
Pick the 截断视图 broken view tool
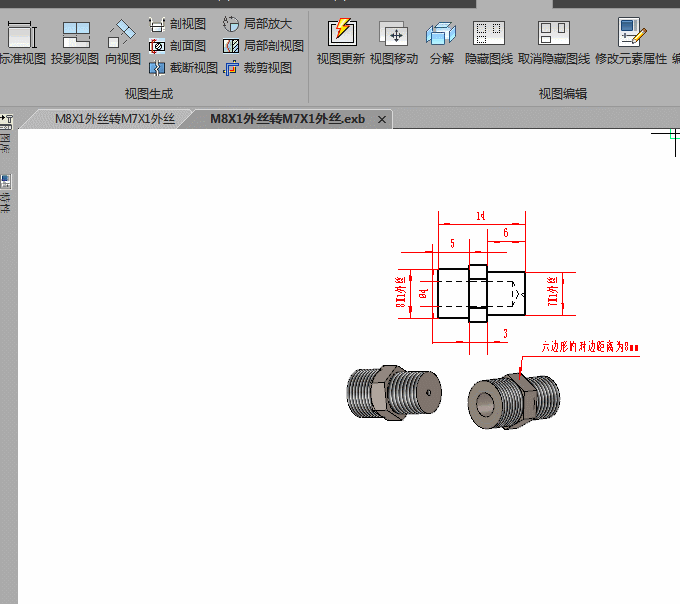tap(183, 68)
